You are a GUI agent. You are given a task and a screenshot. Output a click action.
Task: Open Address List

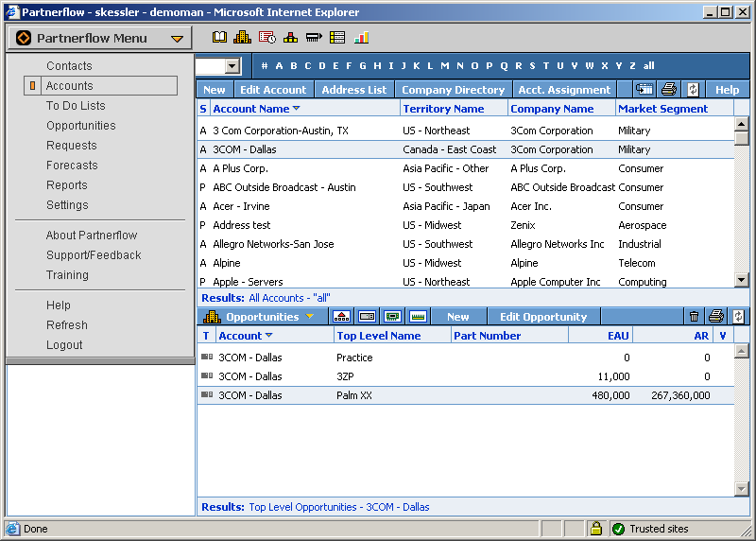click(353, 90)
